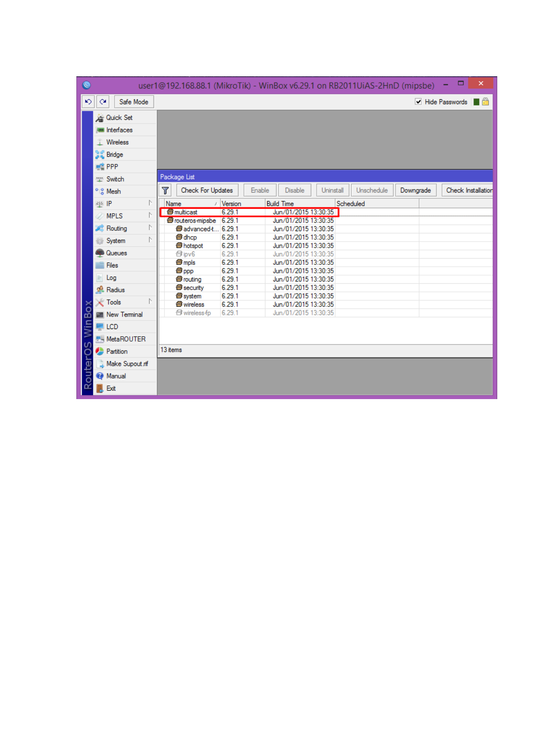Select the dhcp package row
The width and height of the screenshot is (535, 756).
326,237
